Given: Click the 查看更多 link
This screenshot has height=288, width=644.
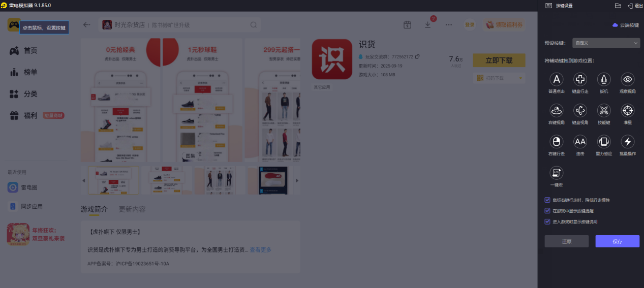Looking at the screenshot, I should point(260,250).
